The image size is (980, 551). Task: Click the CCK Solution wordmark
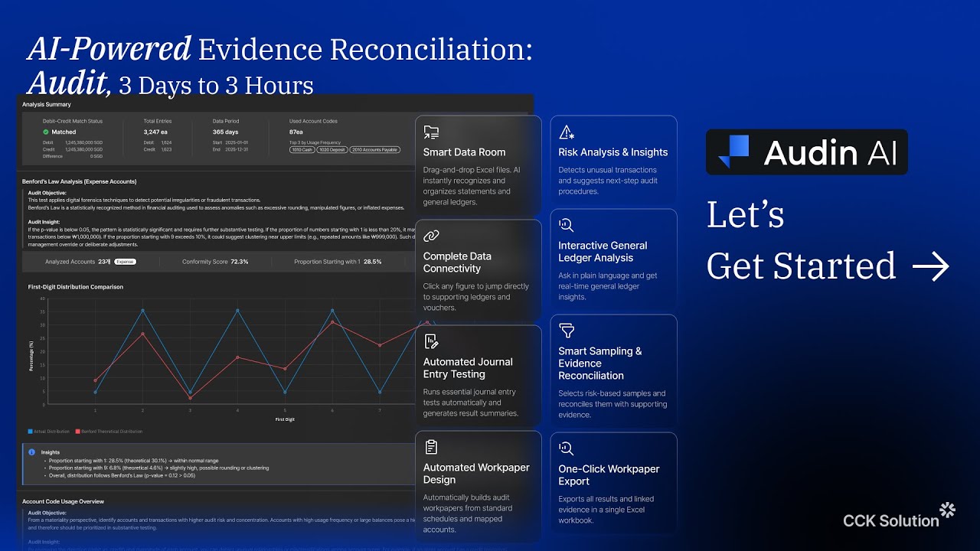point(890,520)
